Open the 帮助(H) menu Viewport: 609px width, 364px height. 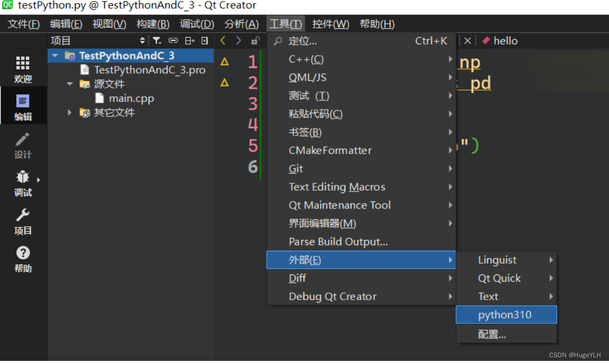[x=377, y=24]
